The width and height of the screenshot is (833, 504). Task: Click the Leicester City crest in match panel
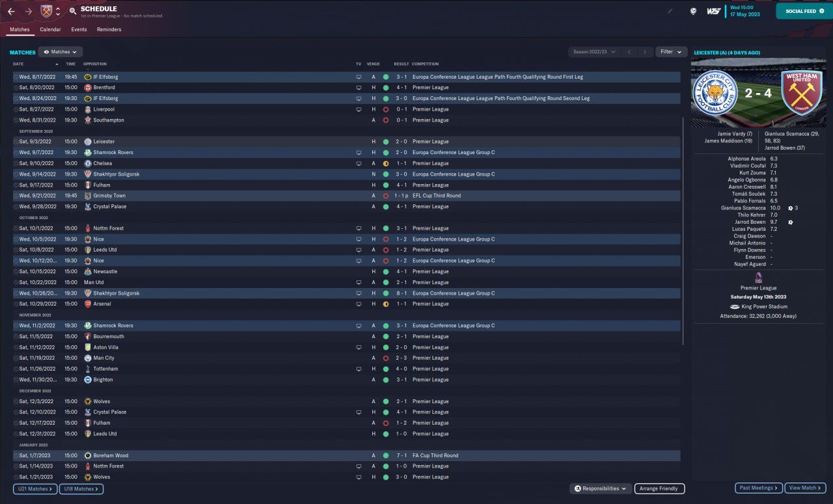tap(715, 92)
